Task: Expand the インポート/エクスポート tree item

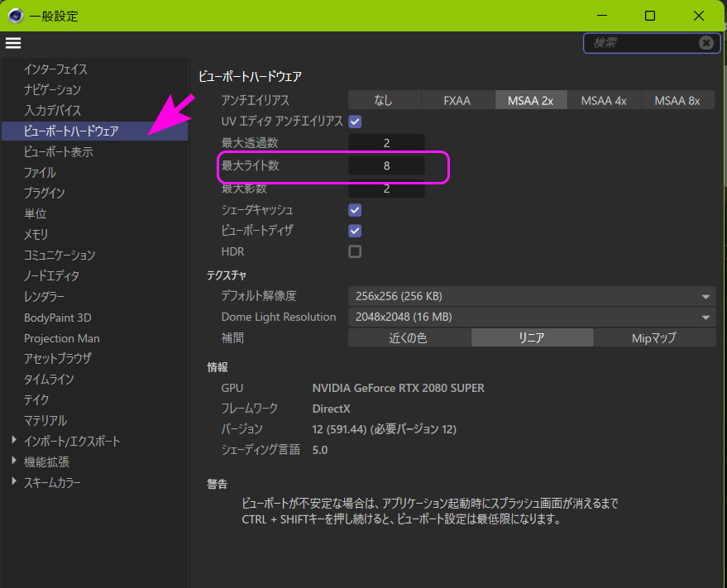Action: click(x=14, y=441)
